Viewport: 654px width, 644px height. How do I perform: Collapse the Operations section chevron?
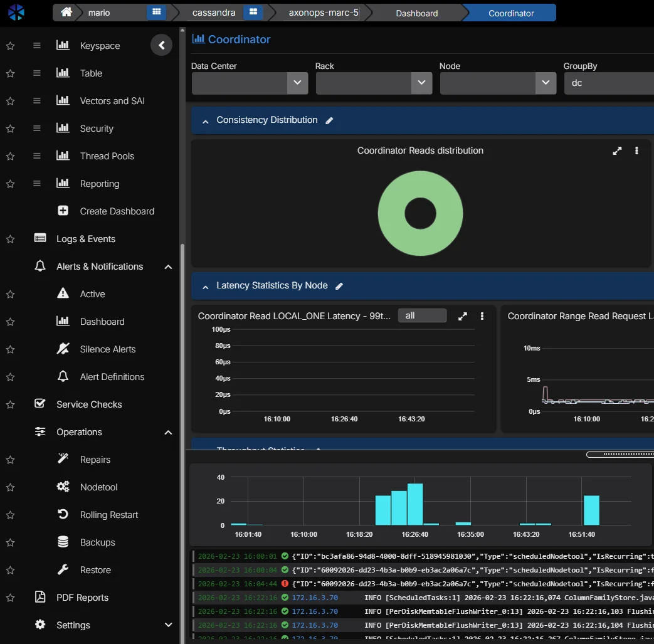coord(167,432)
